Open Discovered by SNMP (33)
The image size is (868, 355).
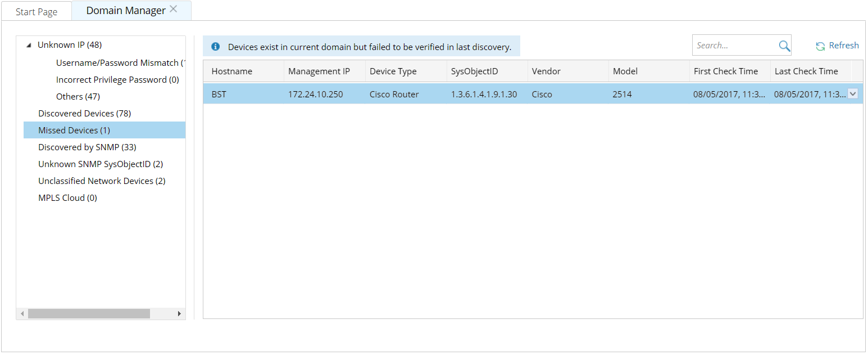[87, 147]
